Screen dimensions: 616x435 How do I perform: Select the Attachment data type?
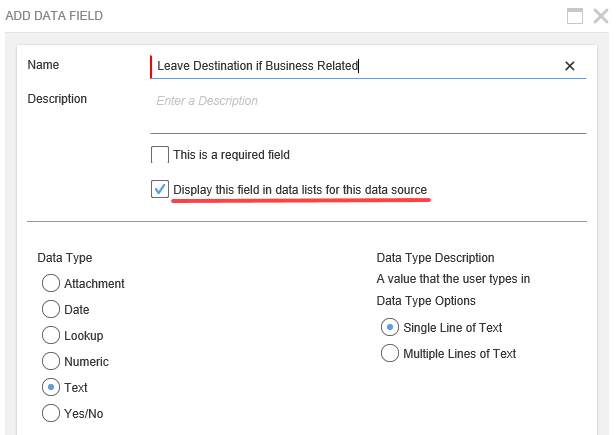coord(51,284)
